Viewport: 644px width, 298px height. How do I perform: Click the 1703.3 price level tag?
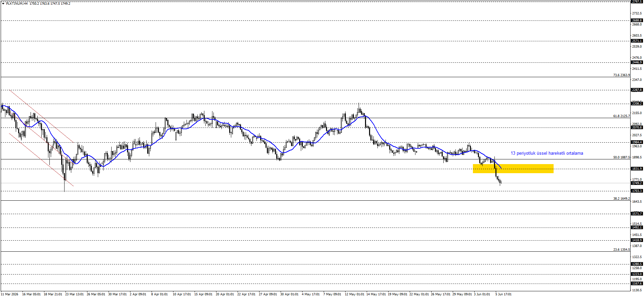(637, 191)
